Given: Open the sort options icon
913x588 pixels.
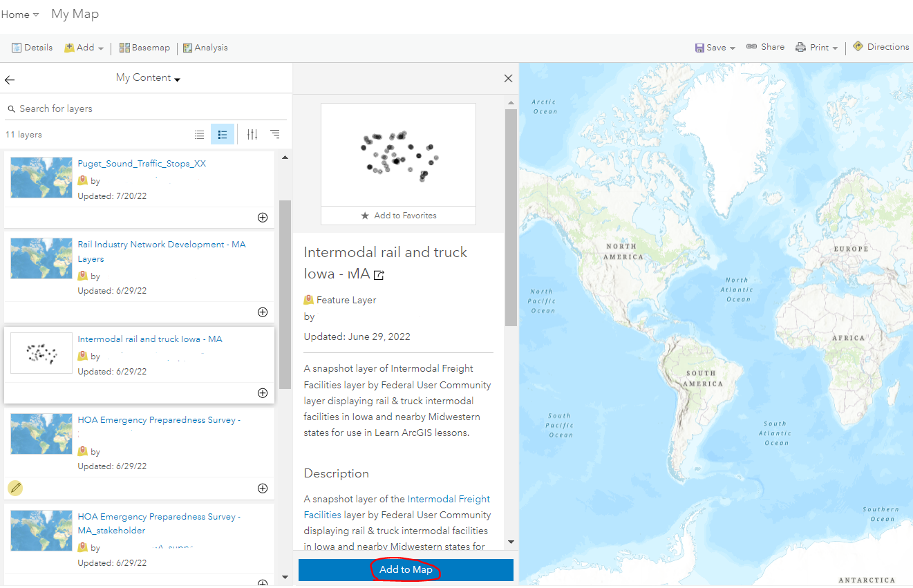Looking at the screenshot, I should point(274,134).
